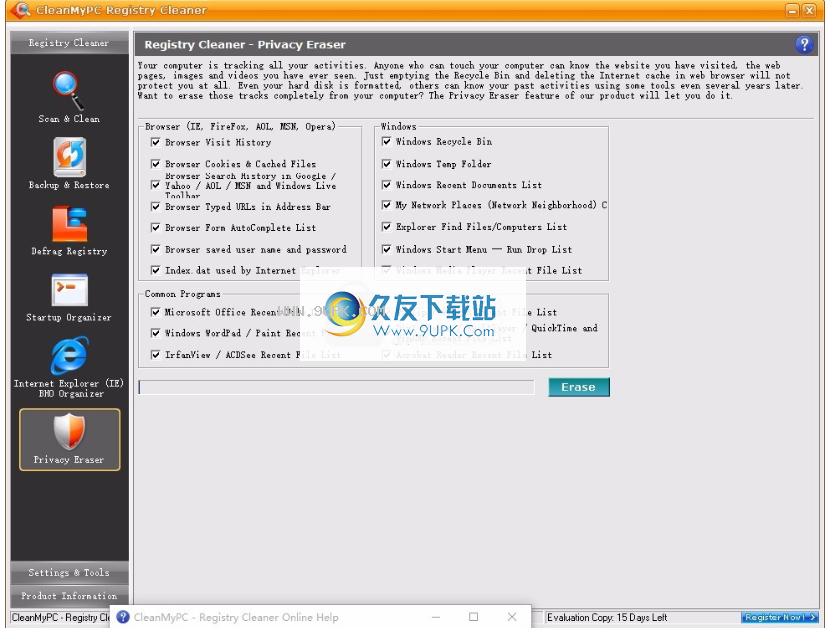Close the CleanMyPC Registry Cleaner window
827x628 pixels.
(809, 10)
